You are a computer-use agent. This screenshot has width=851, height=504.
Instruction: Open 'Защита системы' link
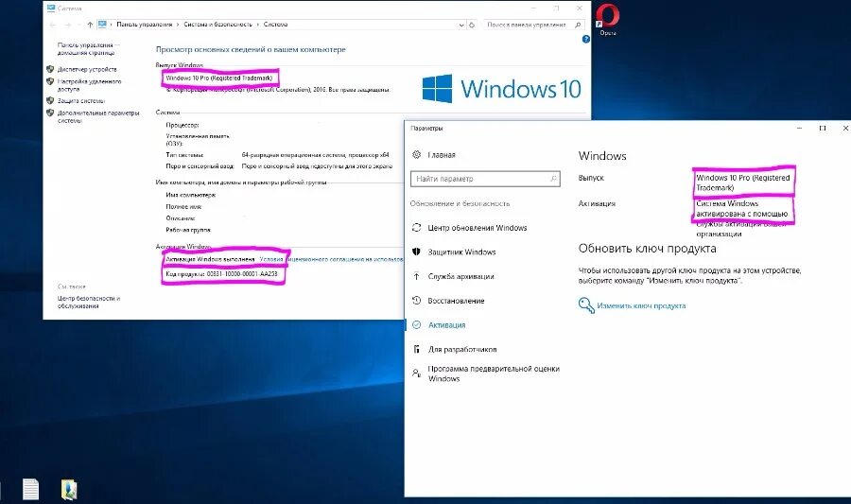click(81, 101)
